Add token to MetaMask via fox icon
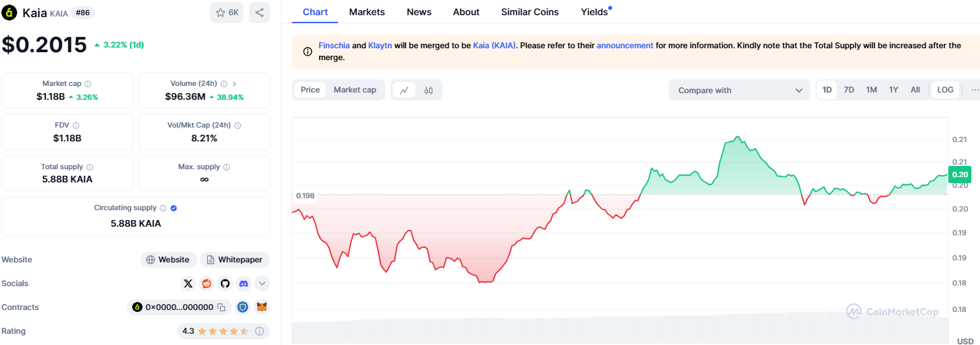The width and height of the screenshot is (980, 345). 262,307
